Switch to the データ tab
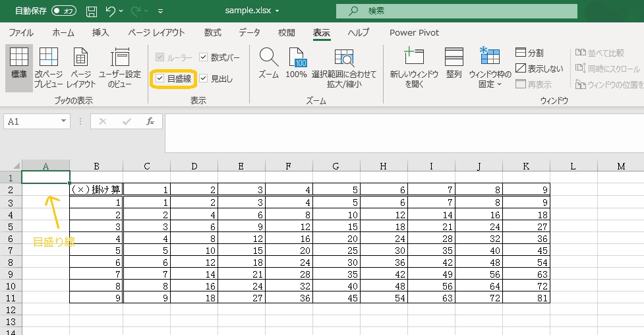644x335 pixels. 249,32
